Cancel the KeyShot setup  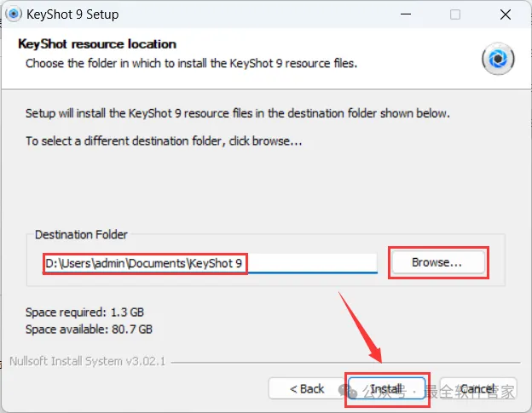click(x=478, y=388)
